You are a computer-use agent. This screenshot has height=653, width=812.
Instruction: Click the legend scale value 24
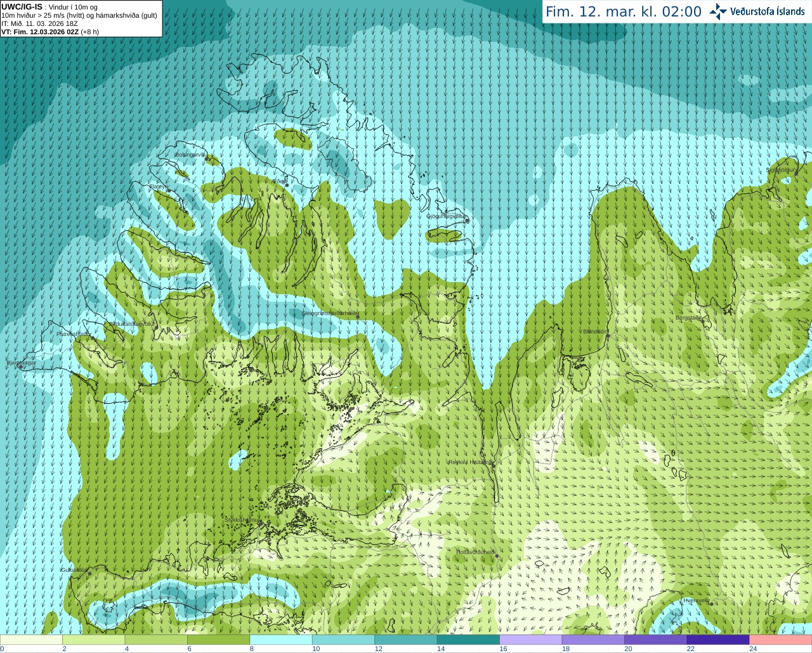pyautogui.click(x=753, y=649)
